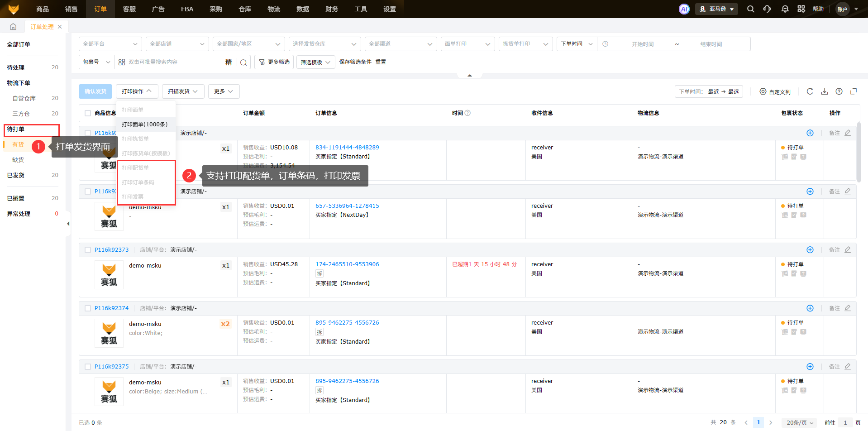Viewport: 868px width, 431px height.
Task: Click the customer support headset icon
Action: pos(767,9)
